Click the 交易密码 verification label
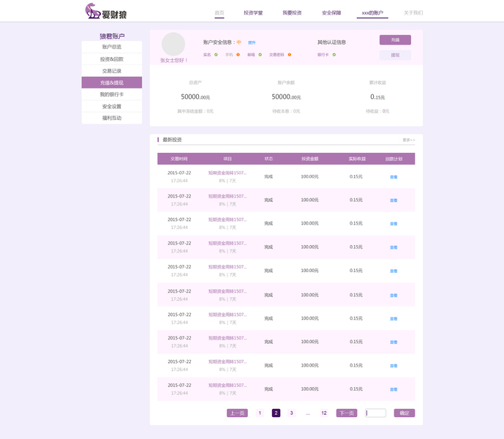This screenshot has width=504, height=439. pyautogui.click(x=277, y=55)
